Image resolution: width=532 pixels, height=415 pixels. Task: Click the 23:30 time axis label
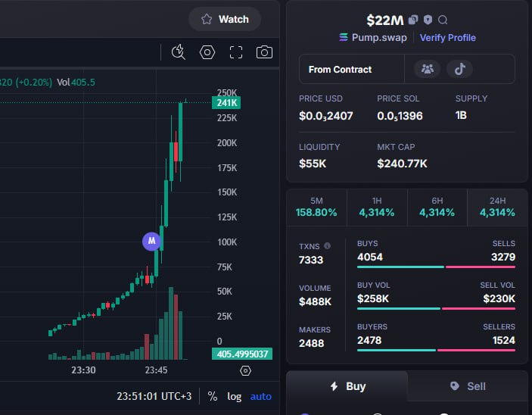pyautogui.click(x=83, y=370)
